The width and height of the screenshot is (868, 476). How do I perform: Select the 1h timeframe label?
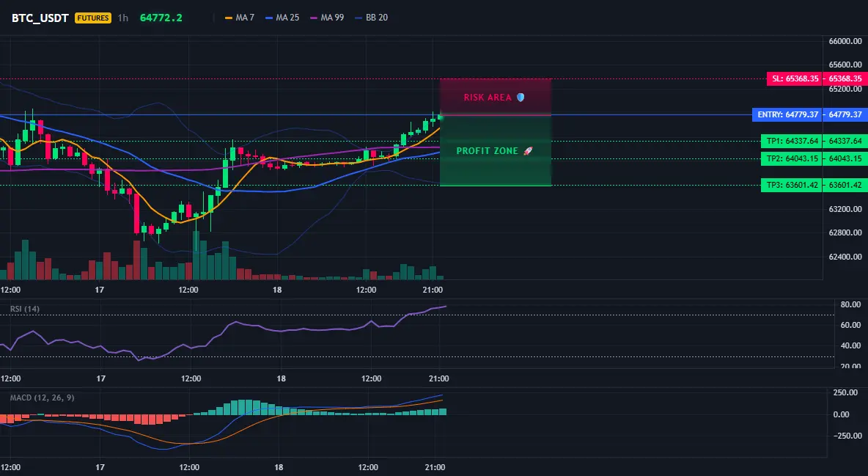coord(123,18)
